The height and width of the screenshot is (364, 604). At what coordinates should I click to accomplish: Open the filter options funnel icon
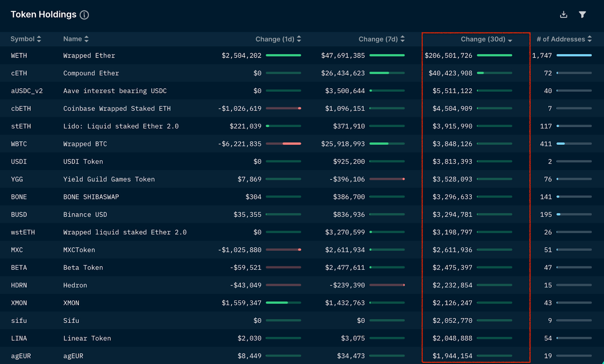point(582,14)
